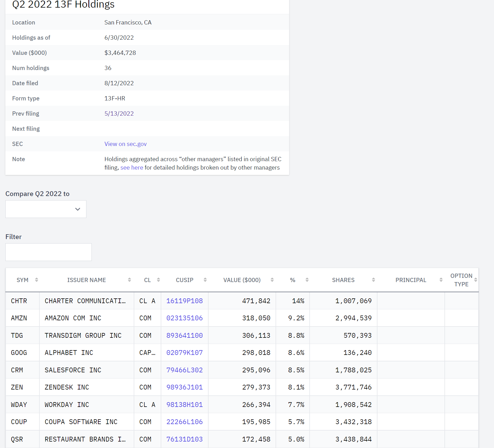The width and height of the screenshot is (494, 448).
Task: Click the OPTION TYPE column header
Action: pyautogui.click(x=461, y=280)
